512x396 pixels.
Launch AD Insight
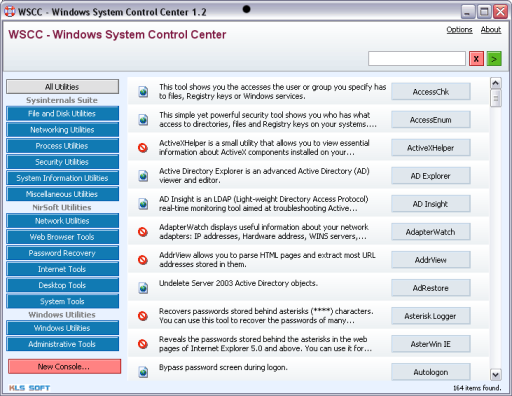pos(431,204)
